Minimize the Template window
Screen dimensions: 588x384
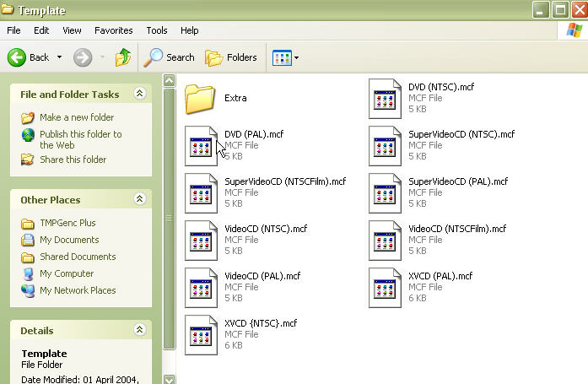541,10
